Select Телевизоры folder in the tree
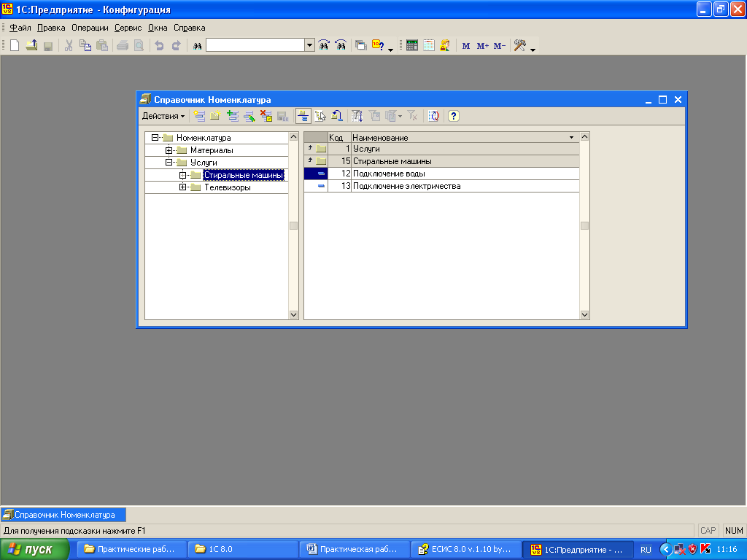747x560 pixels. click(228, 187)
